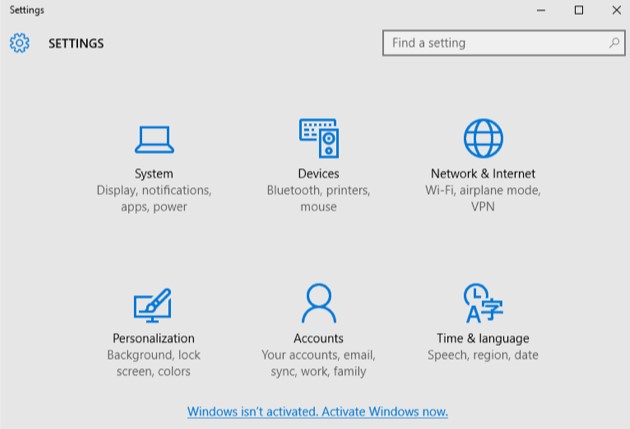Click the Settings gear icon

(x=20, y=43)
